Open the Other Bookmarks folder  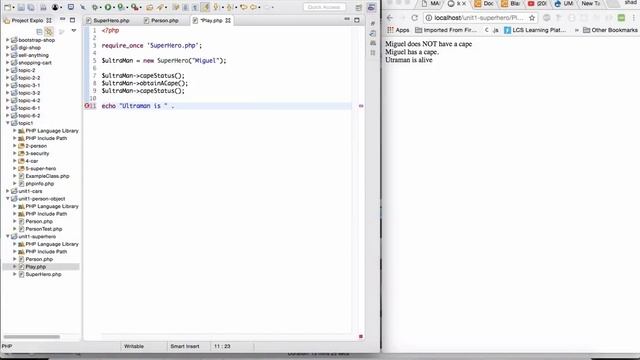point(610,30)
